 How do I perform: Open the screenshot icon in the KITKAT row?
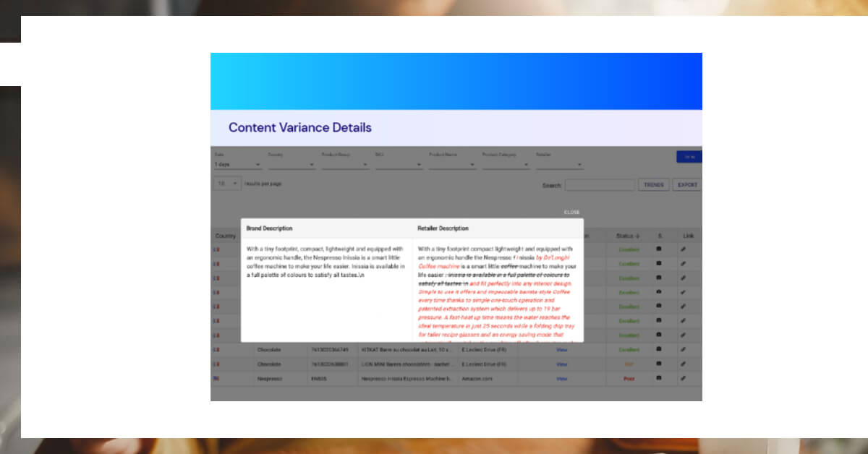click(658, 349)
